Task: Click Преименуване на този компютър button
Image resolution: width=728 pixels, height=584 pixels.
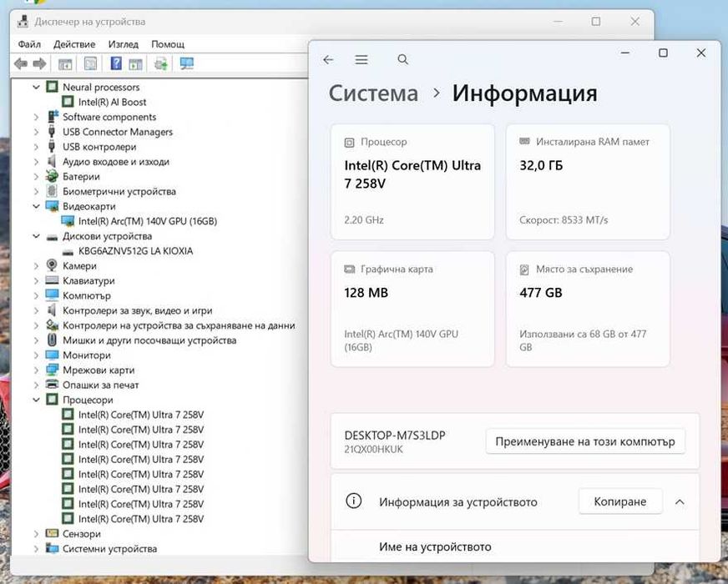Action: click(x=585, y=441)
